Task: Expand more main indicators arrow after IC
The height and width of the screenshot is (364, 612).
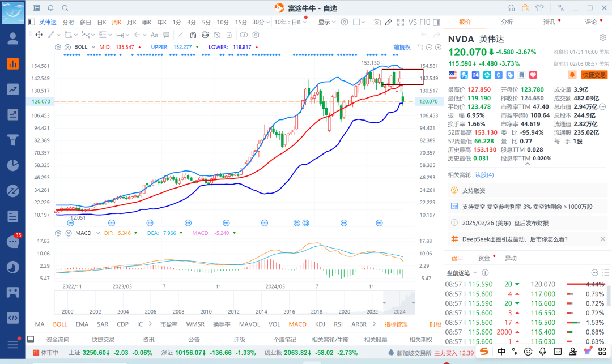Action: tap(150, 324)
